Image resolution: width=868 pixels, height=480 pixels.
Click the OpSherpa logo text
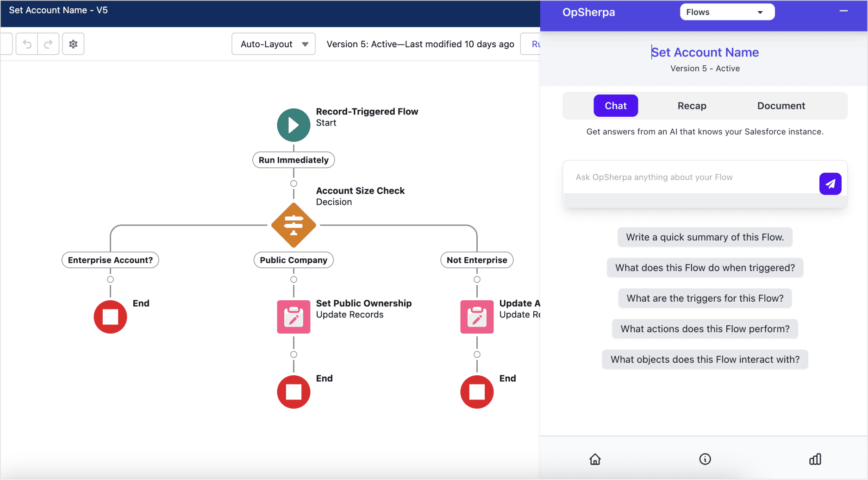click(x=588, y=13)
